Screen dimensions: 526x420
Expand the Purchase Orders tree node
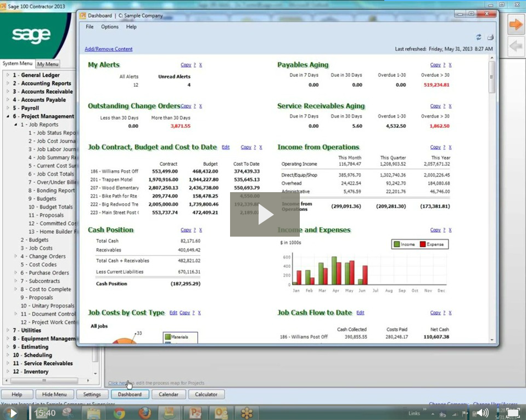pos(15,272)
